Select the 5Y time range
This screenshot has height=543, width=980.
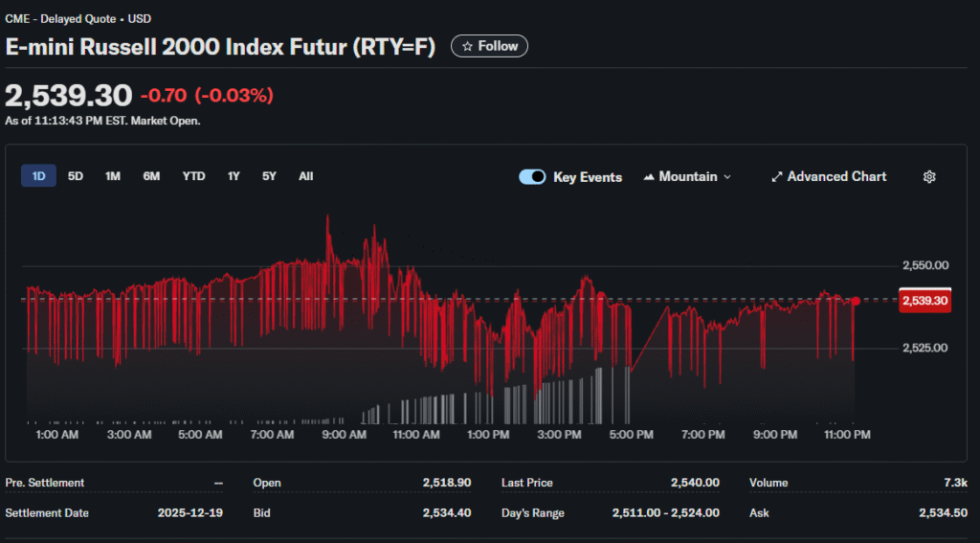269,176
